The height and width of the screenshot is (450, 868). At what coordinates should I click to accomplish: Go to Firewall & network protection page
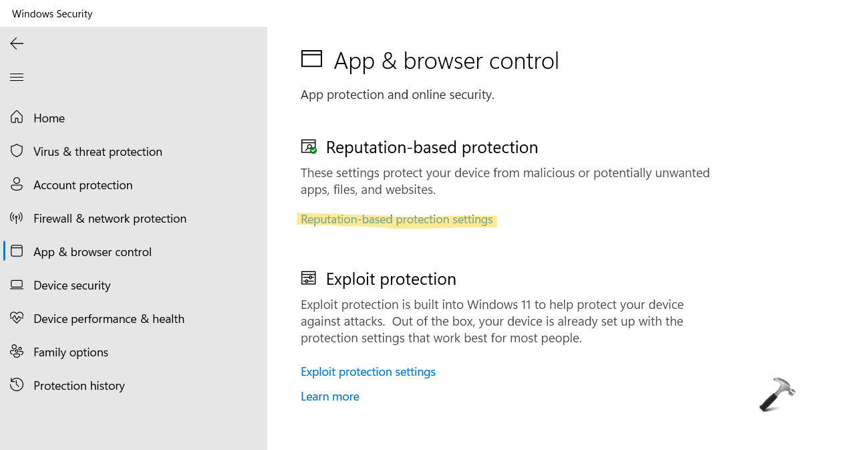coord(110,219)
